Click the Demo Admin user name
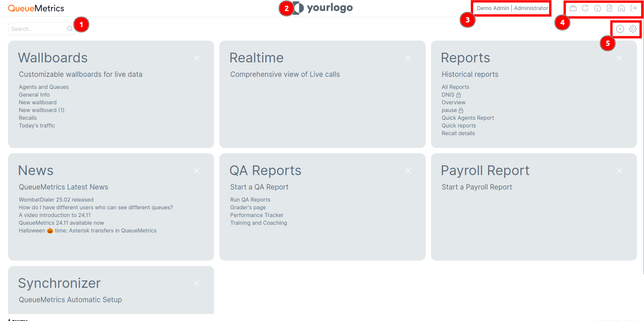This screenshot has height=321, width=644. 493,8
